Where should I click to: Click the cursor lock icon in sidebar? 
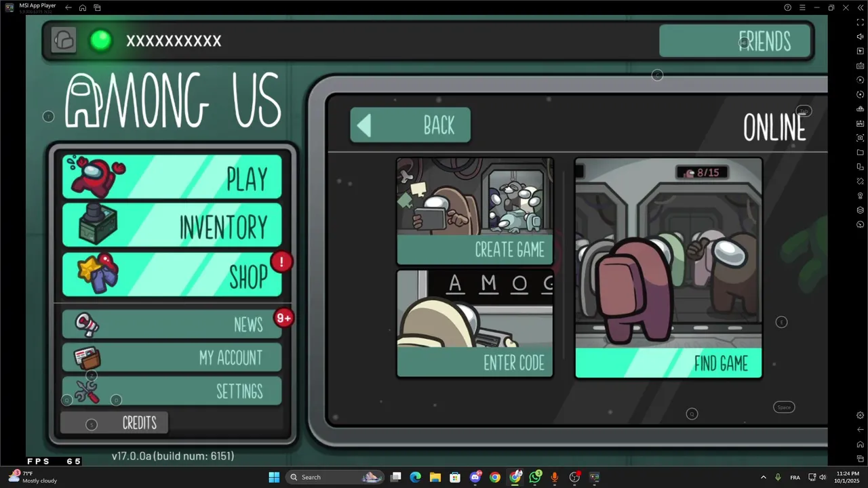coord(861,51)
